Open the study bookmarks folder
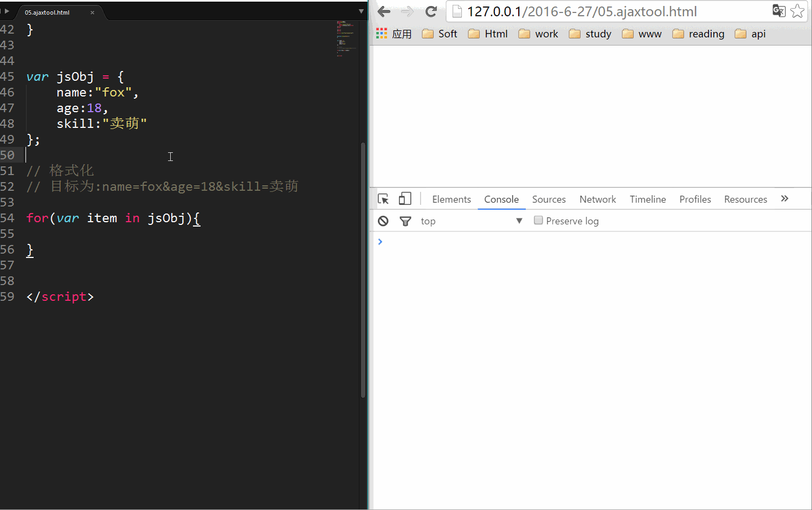Screen dimensions: 812x510 click(x=598, y=34)
